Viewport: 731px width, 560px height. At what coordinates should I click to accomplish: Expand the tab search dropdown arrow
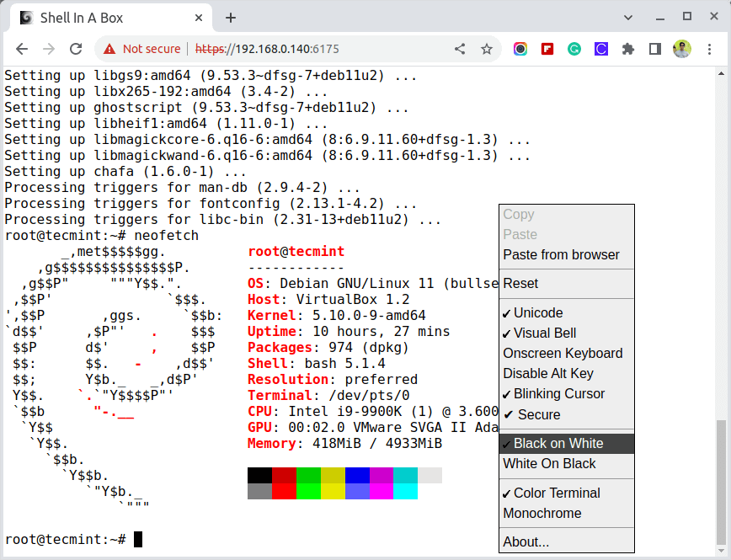tap(627, 17)
